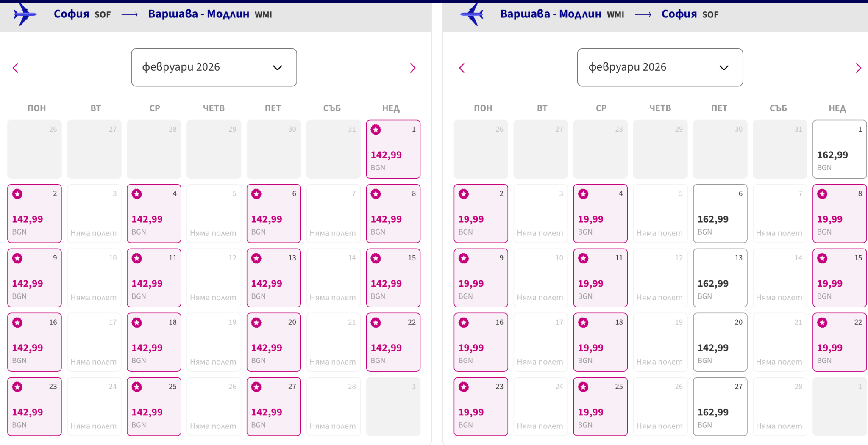Expand outbound month selector chevron
The width and height of the screenshot is (868, 445).
pos(277,68)
